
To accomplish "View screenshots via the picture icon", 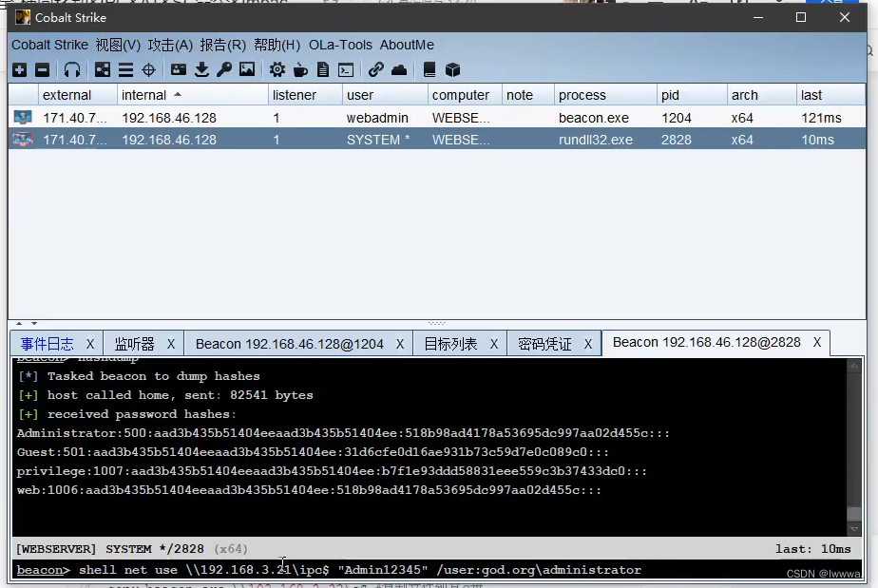I will coord(247,70).
